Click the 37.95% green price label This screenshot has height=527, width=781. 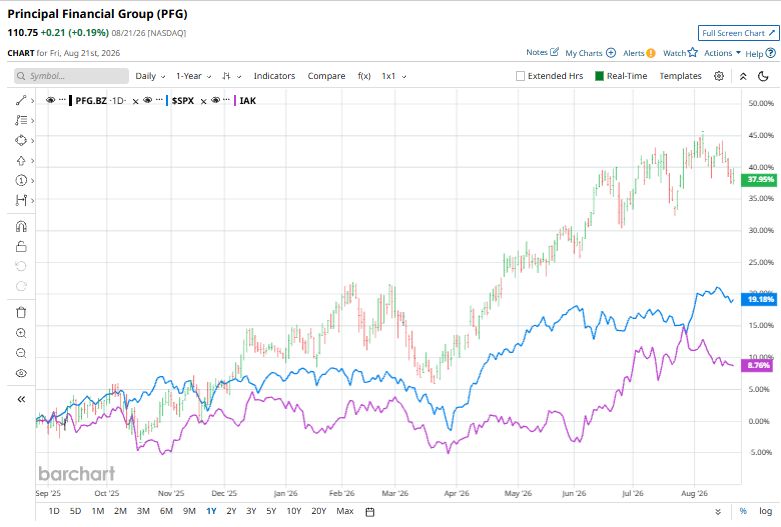pos(759,180)
